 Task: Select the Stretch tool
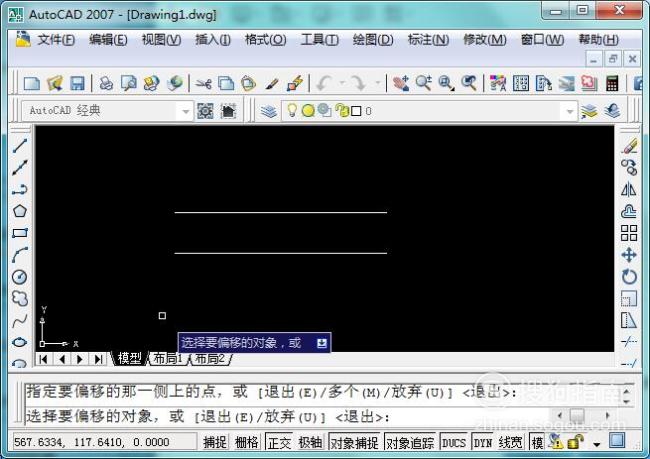click(629, 320)
